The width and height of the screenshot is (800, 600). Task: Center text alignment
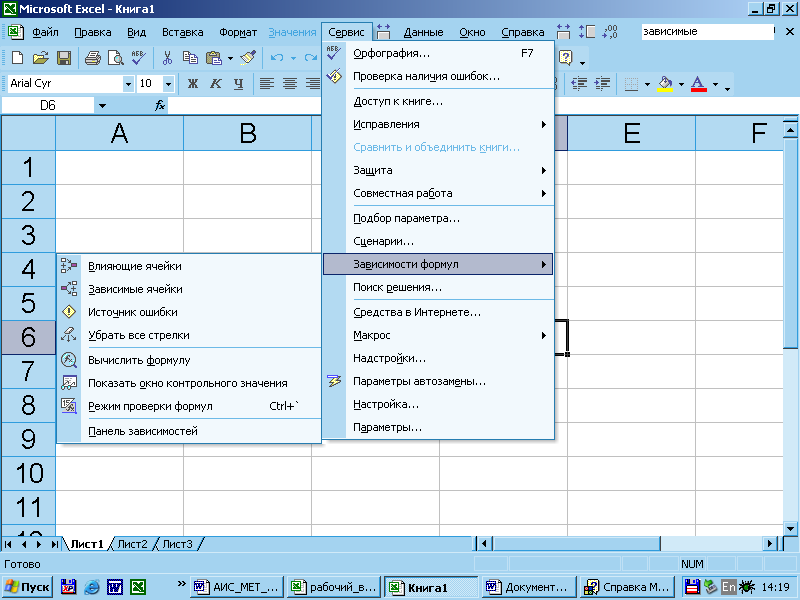click(290, 84)
